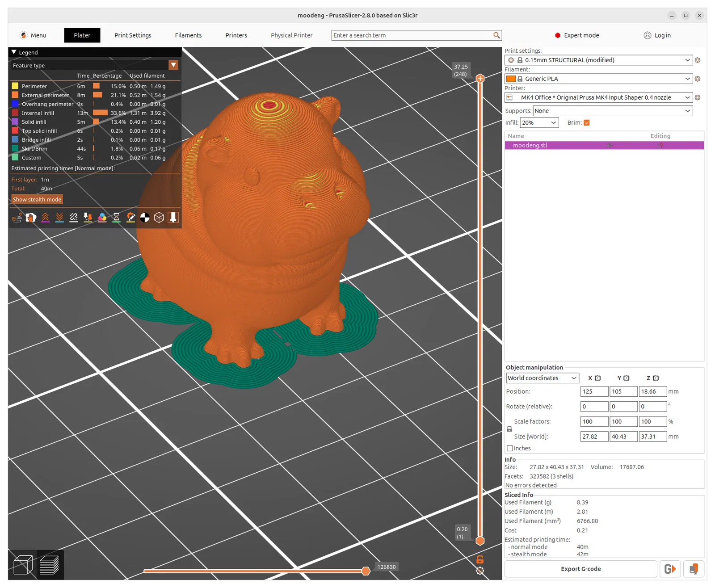Toggle Deretractions visibility icon in legend
The width and height of the screenshot is (715, 588).
[x=59, y=218]
